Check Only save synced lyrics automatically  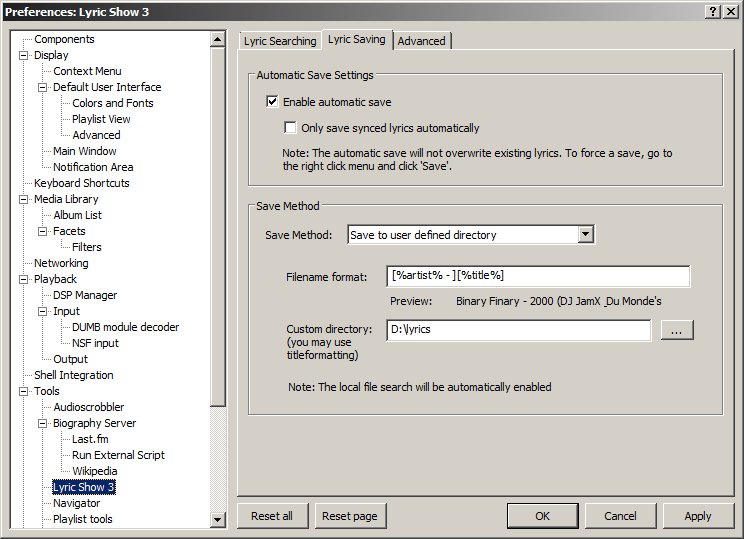291,128
